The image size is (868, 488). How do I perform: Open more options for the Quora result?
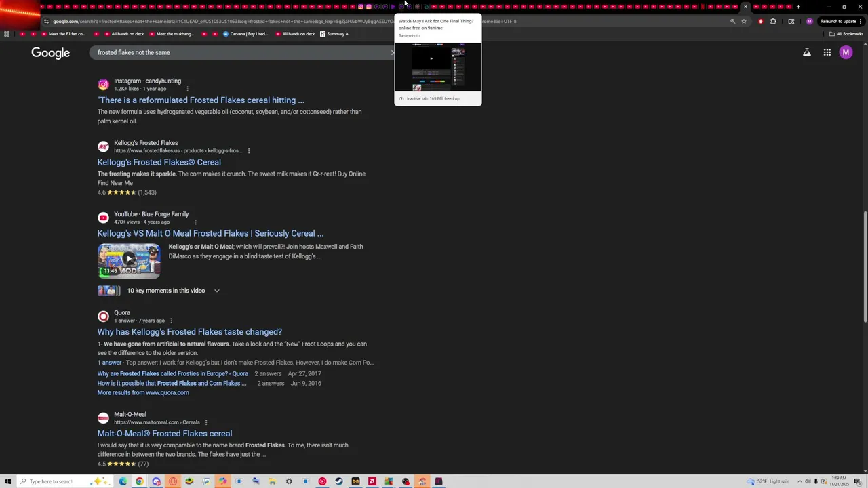[x=171, y=321]
